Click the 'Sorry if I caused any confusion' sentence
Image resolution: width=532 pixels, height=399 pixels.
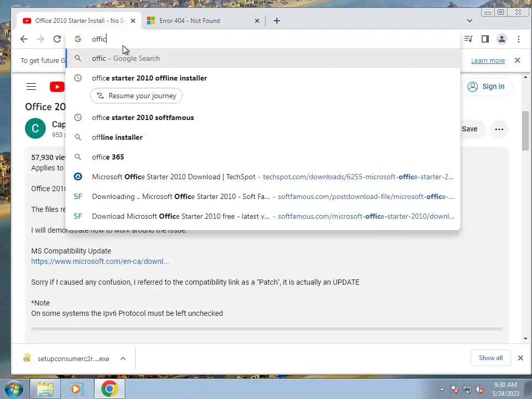point(195,282)
